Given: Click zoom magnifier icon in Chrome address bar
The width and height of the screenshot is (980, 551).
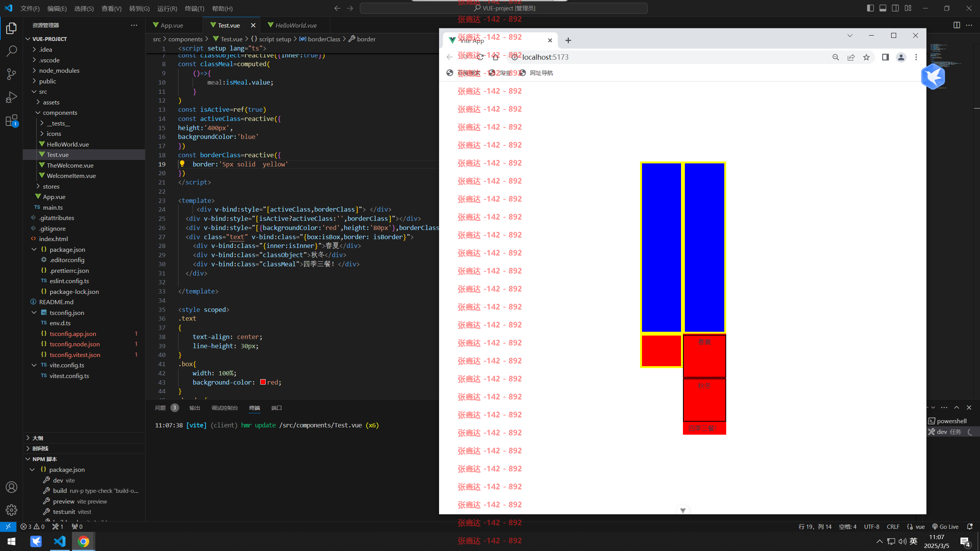Looking at the screenshot, I should (836, 57).
